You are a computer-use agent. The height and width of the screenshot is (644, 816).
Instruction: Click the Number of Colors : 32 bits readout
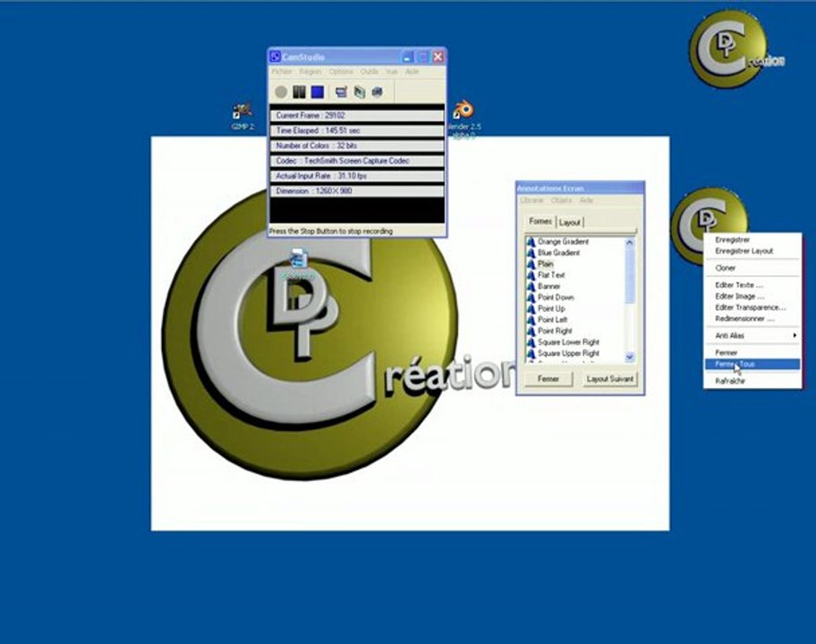pos(357,146)
